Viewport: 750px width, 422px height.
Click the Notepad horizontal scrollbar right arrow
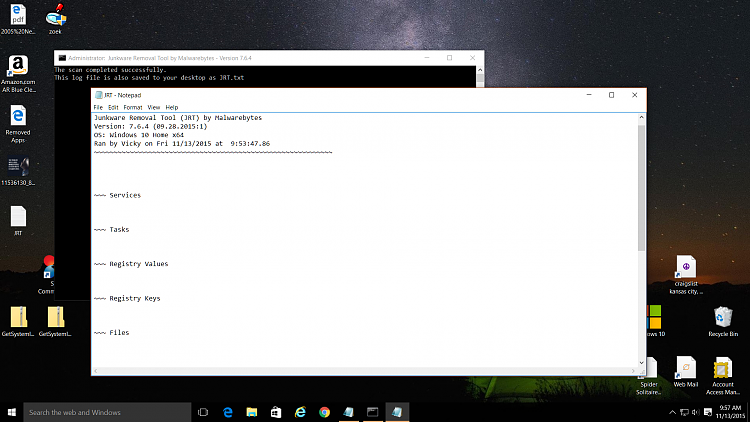pos(633,371)
